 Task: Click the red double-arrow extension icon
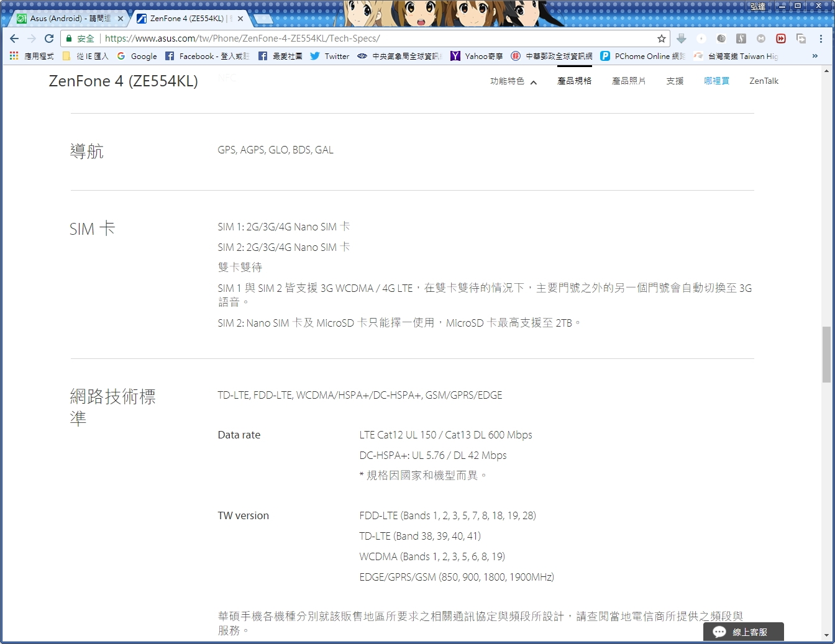point(781,39)
